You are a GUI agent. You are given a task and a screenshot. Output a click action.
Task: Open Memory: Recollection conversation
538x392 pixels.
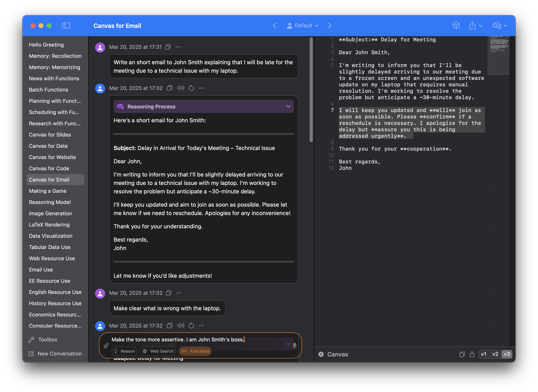coord(55,56)
